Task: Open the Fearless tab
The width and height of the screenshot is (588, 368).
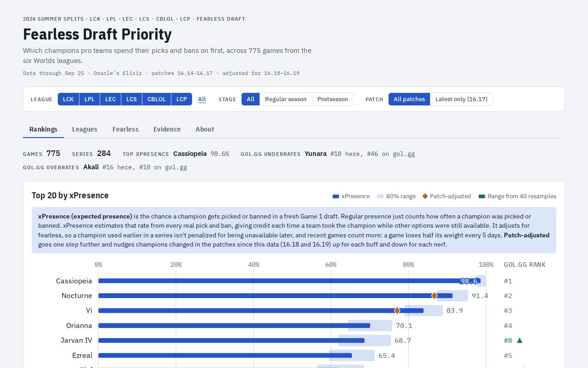Action: [x=125, y=129]
